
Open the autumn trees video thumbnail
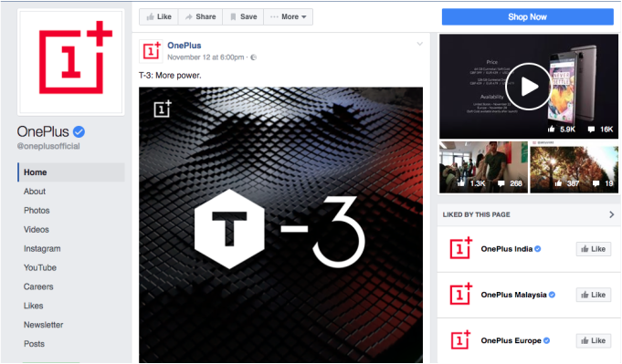coord(574,167)
